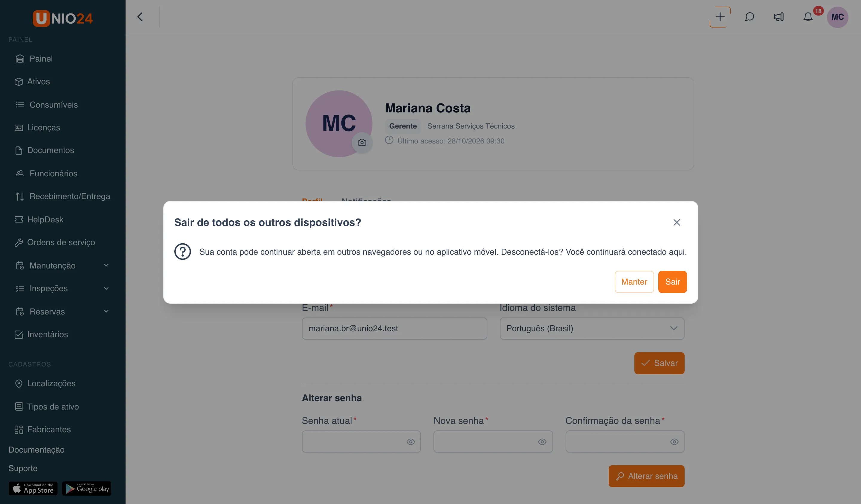Open the MC user avatar in header
The image size is (861, 504).
point(837,17)
